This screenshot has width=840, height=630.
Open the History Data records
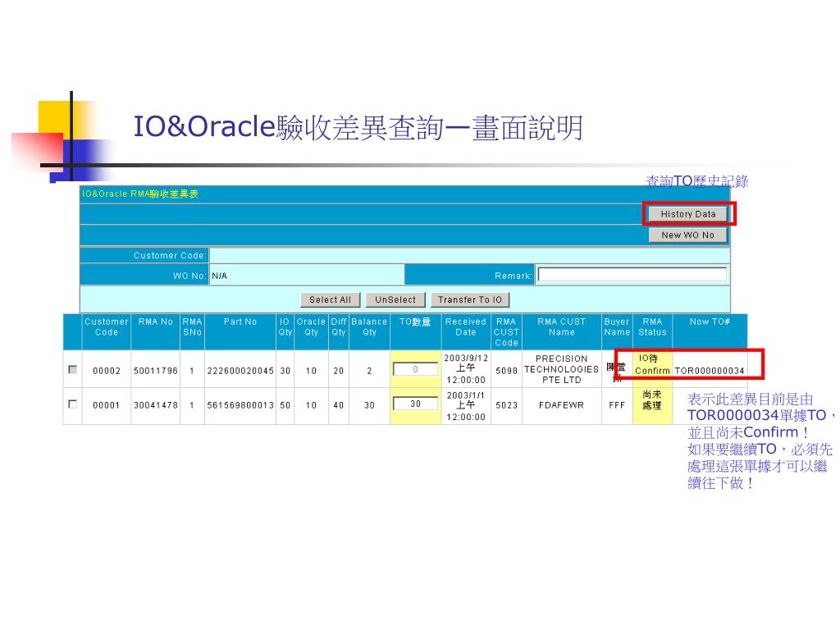(688, 214)
